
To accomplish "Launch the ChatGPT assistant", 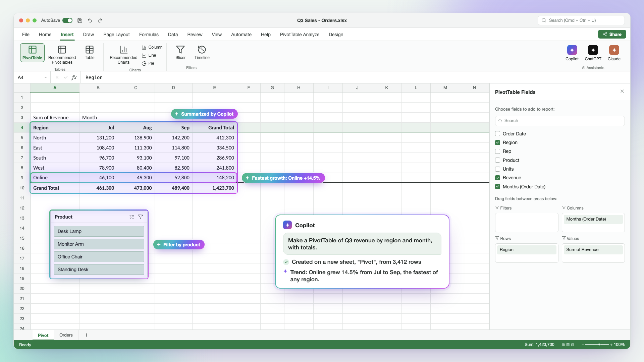I will [x=593, y=53].
